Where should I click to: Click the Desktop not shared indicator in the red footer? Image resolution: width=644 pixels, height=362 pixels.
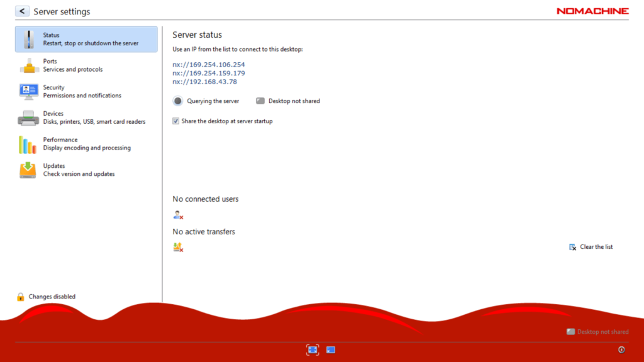(x=597, y=332)
